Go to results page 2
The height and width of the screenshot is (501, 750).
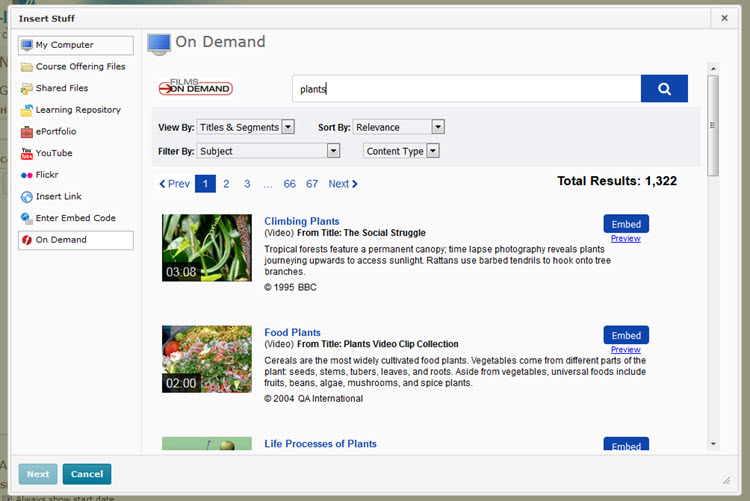(226, 184)
